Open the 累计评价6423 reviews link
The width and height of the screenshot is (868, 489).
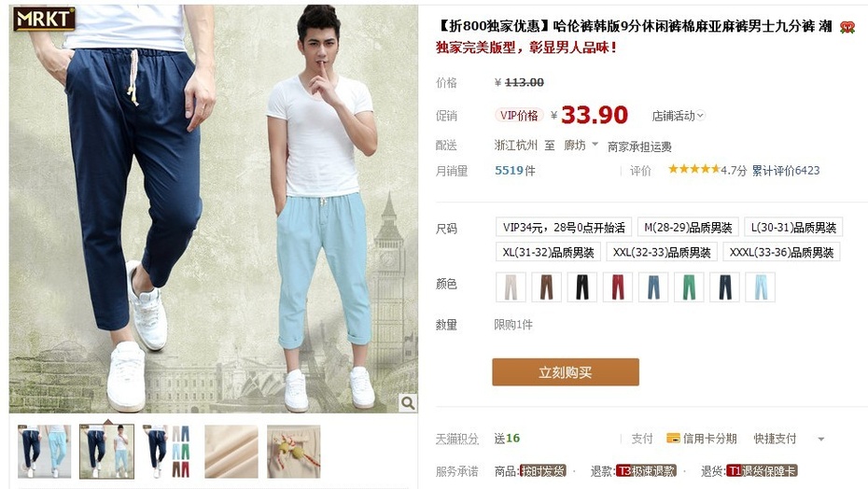click(x=785, y=170)
